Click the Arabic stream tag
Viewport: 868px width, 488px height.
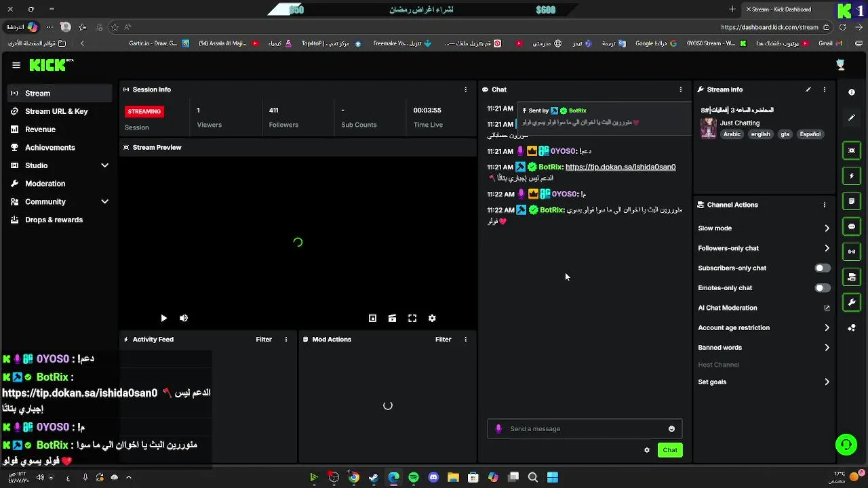[x=732, y=134]
